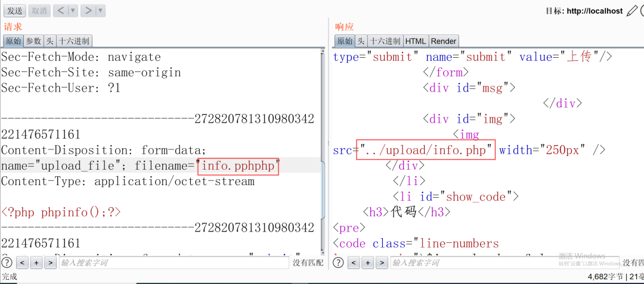Expand the forward history dropdown arrow

tap(100, 11)
